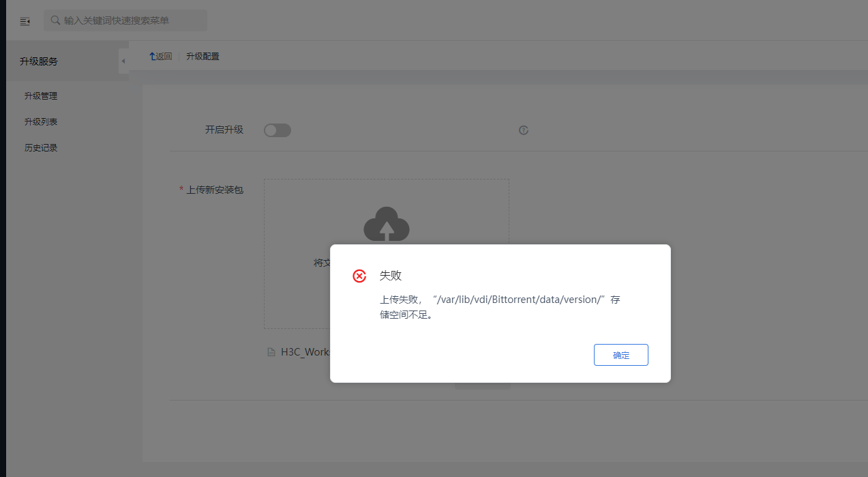Click the cloud upload icon
This screenshot has width=868, height=477.
(387, 224)
